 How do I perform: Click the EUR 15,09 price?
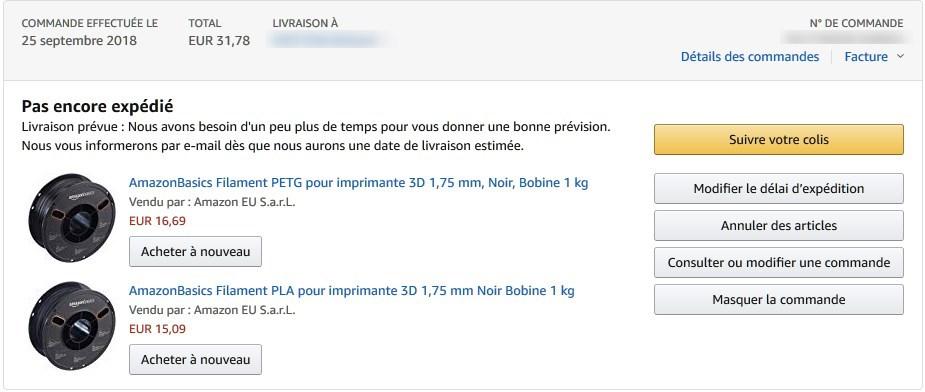pos(157,329)
